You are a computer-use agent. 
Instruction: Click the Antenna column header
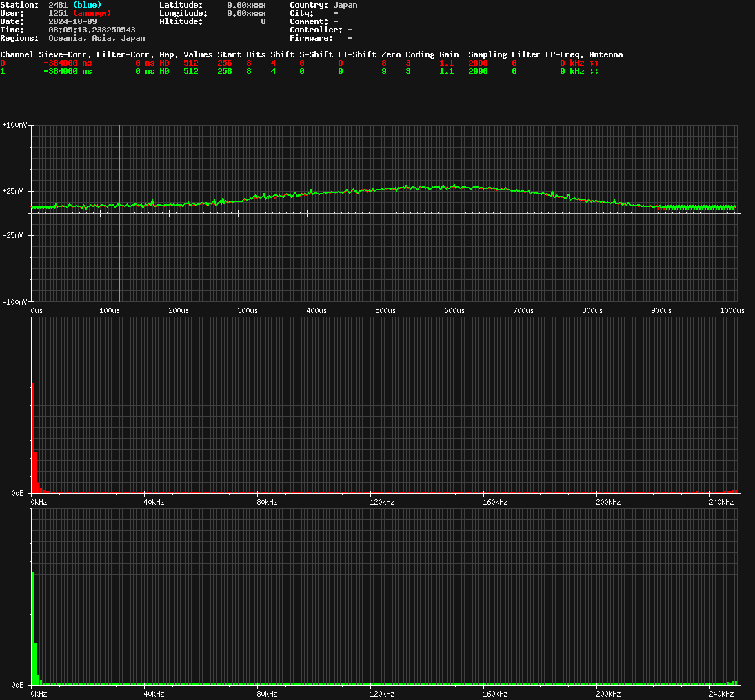[606, 54]
